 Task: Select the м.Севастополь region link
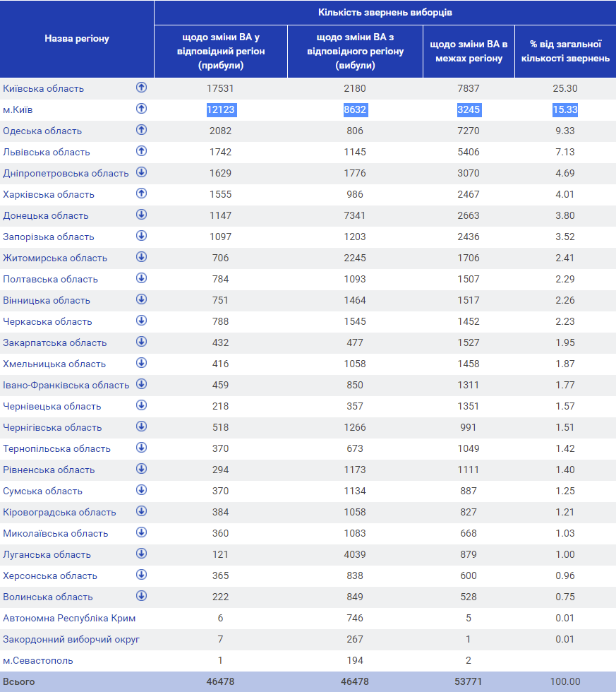point(38,661)
